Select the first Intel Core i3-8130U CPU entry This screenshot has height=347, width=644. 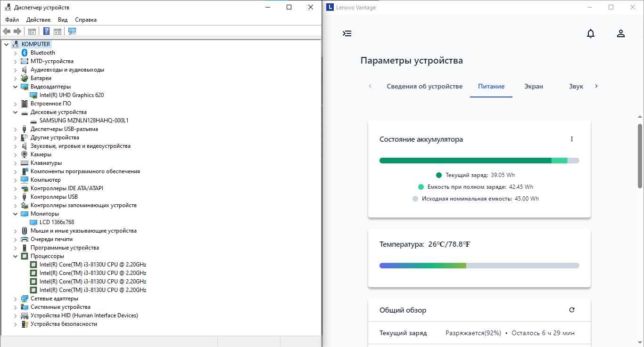[x=93, y=265]
